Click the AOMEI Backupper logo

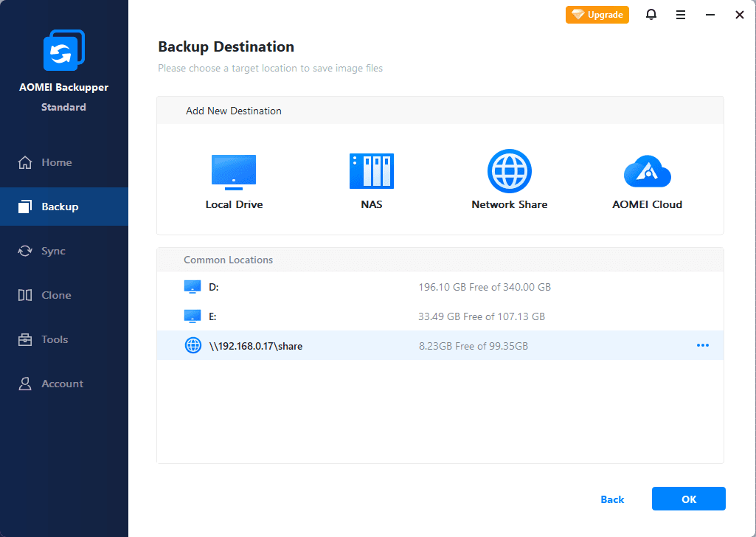click(64, 52)
